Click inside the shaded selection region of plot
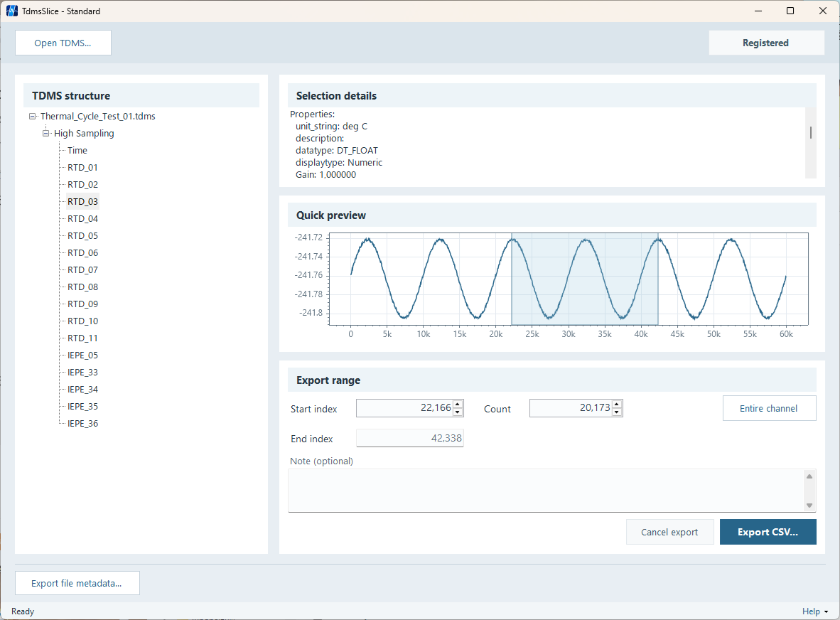The height and width of the screenshot is (620, 840). pyautogui.click(x=584, y=279)
